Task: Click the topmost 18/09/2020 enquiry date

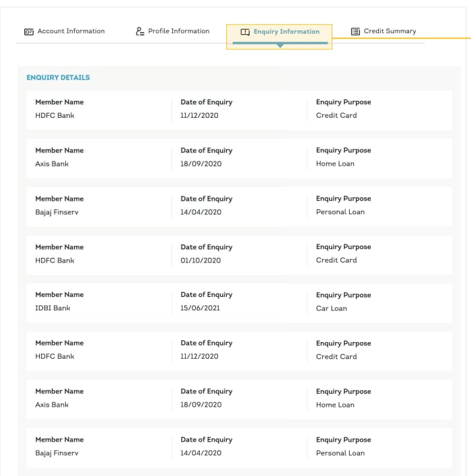Action: [201, 164]
